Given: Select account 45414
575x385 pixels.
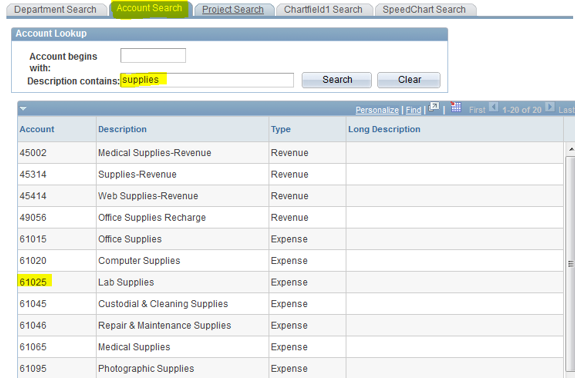Looking at the screenshot, I should (33, 196).
